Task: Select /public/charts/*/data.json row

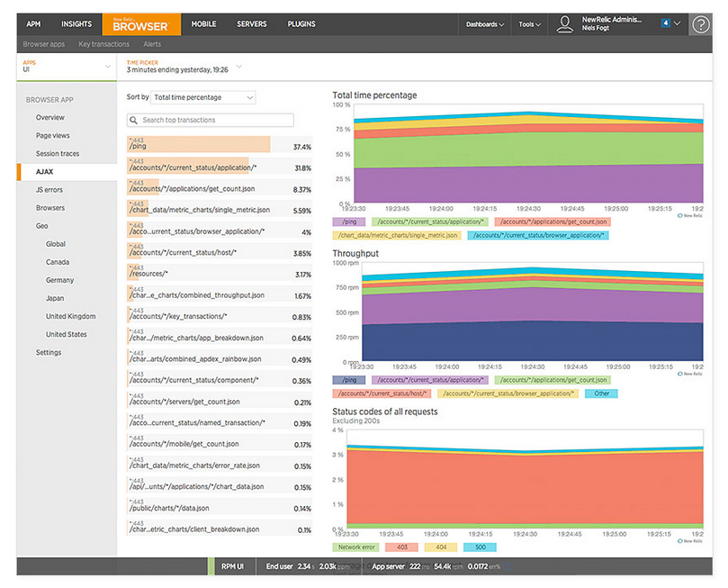Action: pyautogui.click(x=220, y=506)
